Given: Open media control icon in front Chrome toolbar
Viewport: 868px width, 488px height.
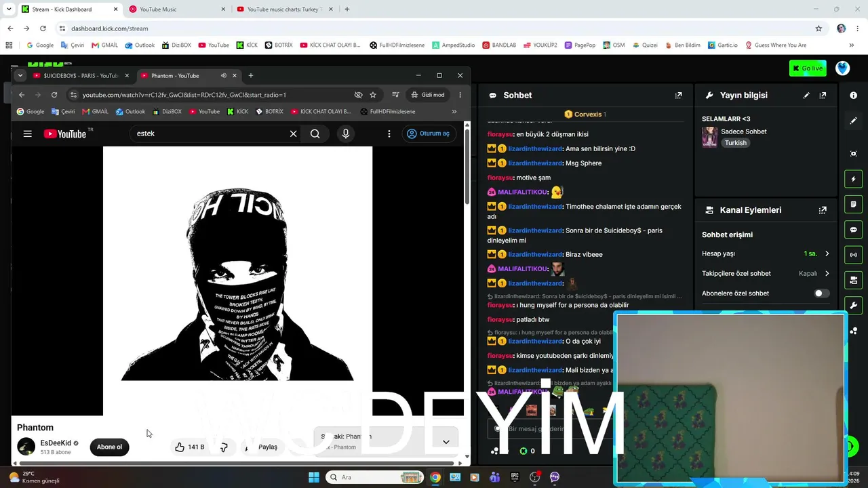Looking at the screenshot, I should click(395, 95).
